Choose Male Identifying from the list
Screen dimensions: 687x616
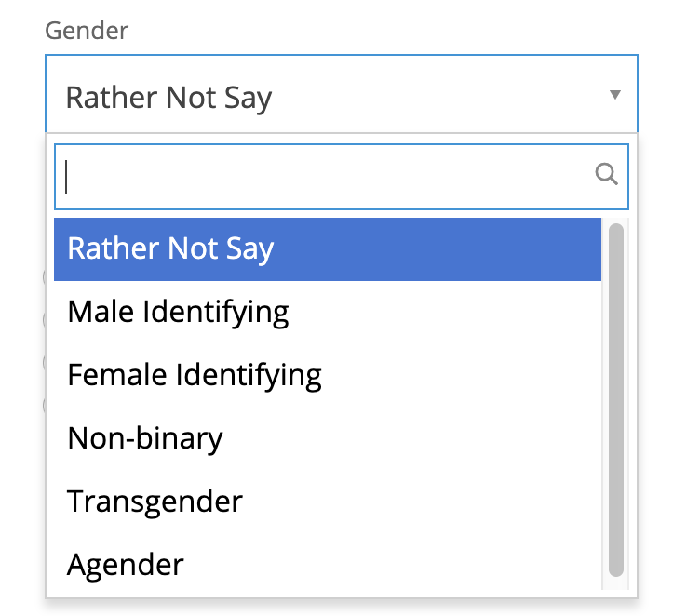[x=178, y=311]
